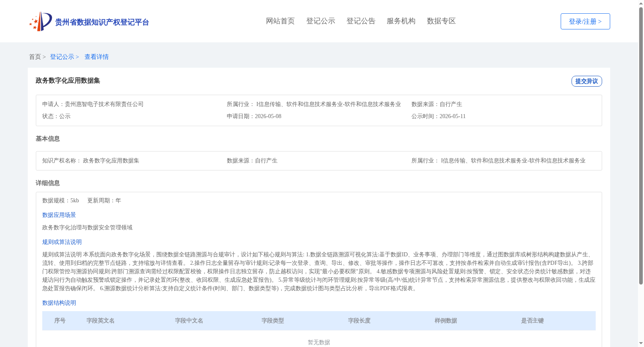Click the 详细信息 section heading
The width and height of the screenshot is (644, 347).
click(47, 183)
